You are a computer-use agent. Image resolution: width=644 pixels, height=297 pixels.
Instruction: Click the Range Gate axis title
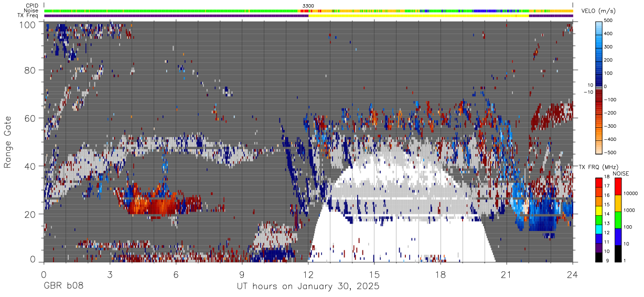pos(8,142)
